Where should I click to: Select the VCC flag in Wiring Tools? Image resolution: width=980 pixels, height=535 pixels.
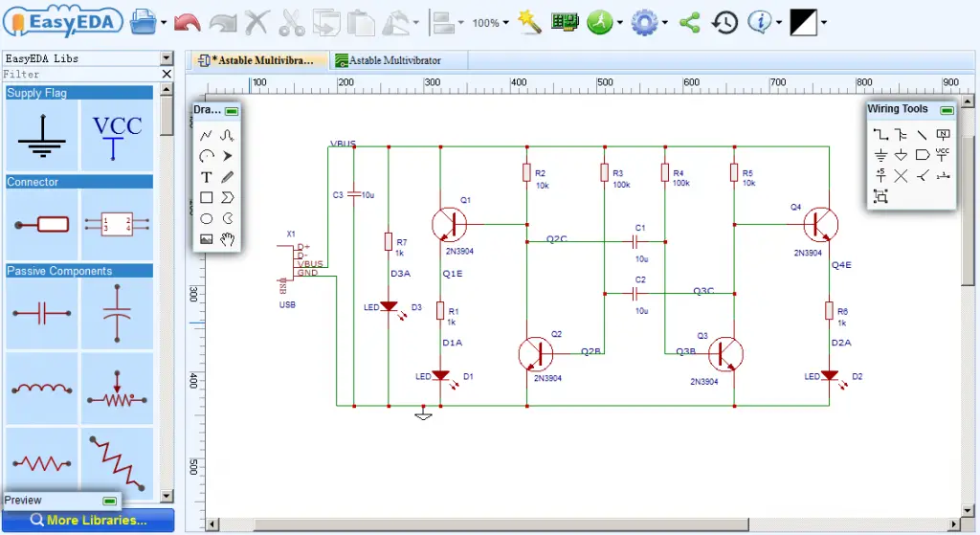[943, 155]
